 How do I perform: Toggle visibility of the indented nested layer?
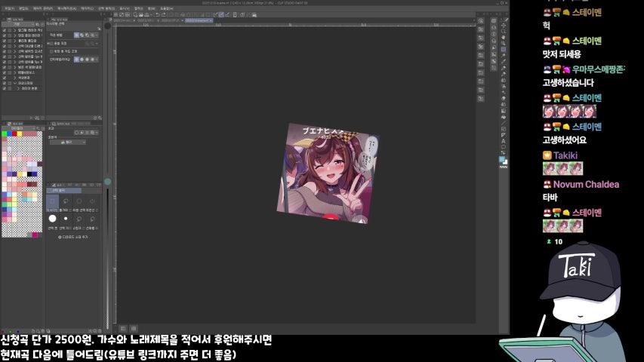pyautogui.click(x=4, y=88)
